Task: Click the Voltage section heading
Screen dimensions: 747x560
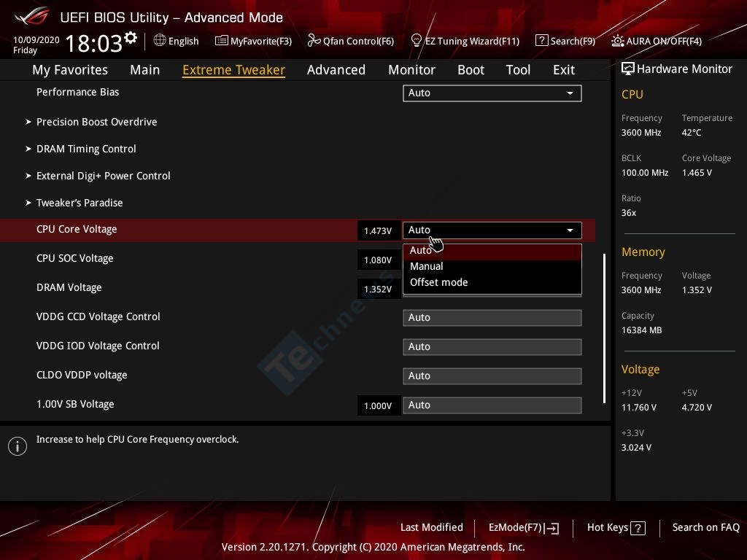Action: pyautogui.click(x=640, y=370)
